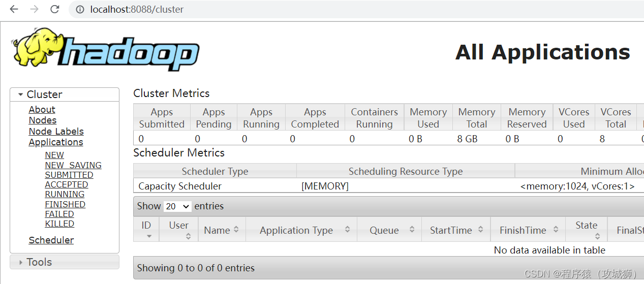
Task: Focus the address bar showing localhost:8088/cluster
Action: pyautogui.click(x=356, y=9)
